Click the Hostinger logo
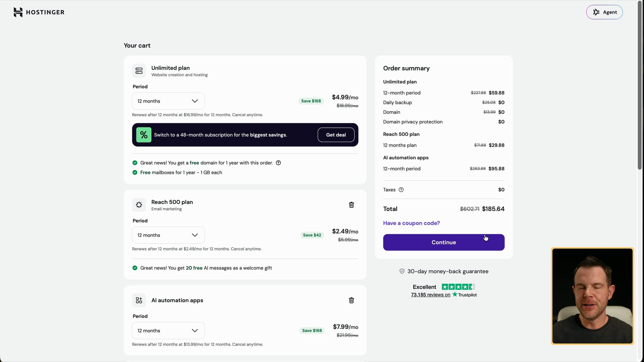Image resolution: width=644 pixels, height=362 pixels. [39, 12]
